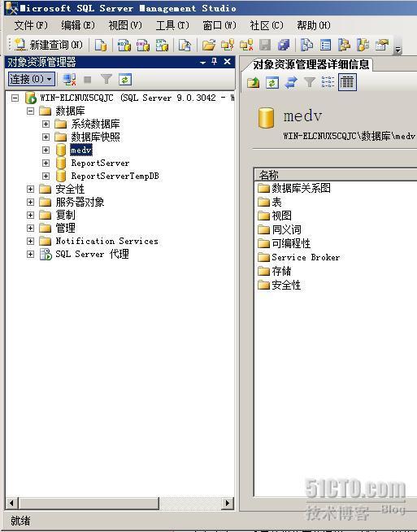Click the 名称 column header

pos(336,175)
